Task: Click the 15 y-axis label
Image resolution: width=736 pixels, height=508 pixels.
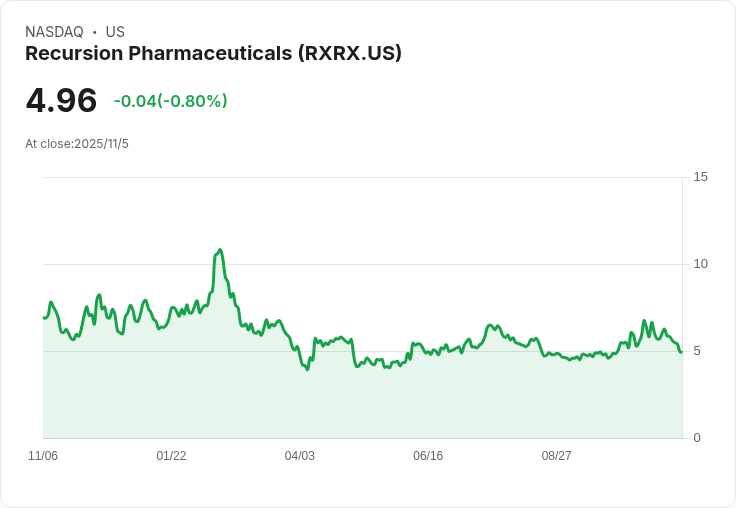Action: (700, 177)
